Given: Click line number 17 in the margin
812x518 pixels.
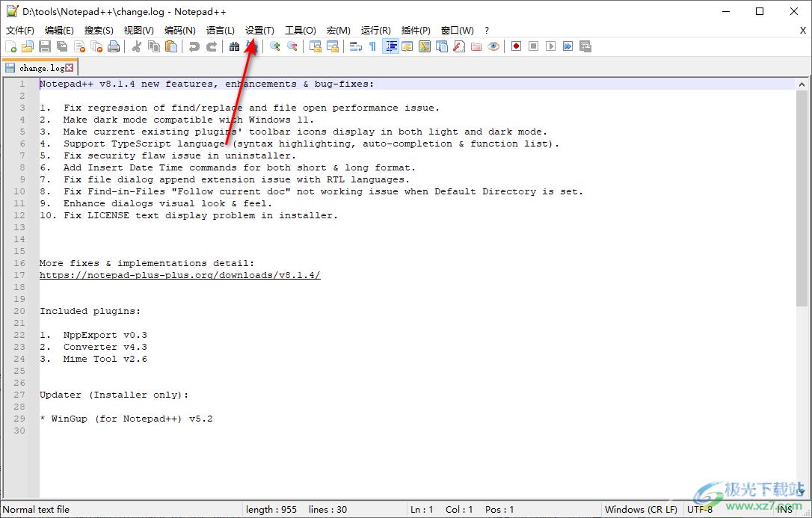Looking at the screenshot, I should tap(19, 275).
